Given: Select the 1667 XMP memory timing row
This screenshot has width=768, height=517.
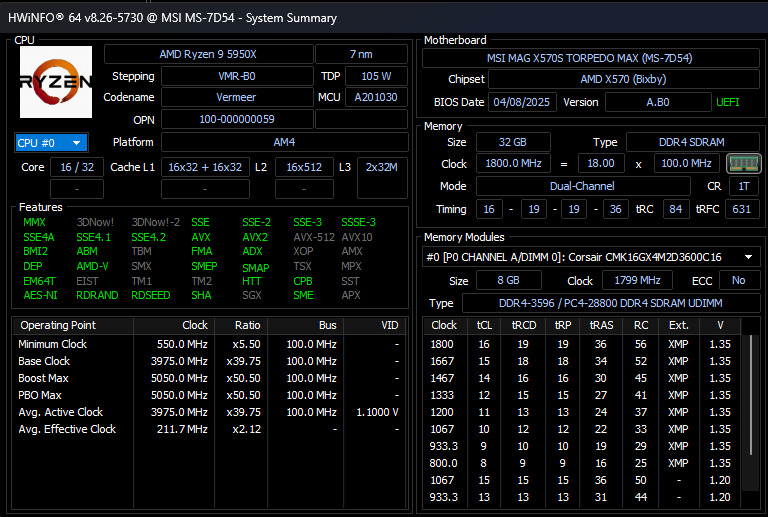Looking at the screenshot, I should coord(582,361).
